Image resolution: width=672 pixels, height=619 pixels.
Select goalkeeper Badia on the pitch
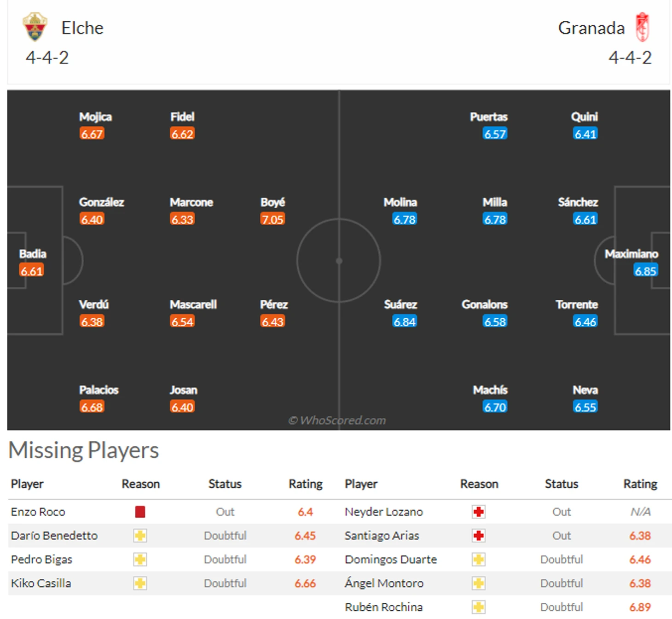(33, 254)
